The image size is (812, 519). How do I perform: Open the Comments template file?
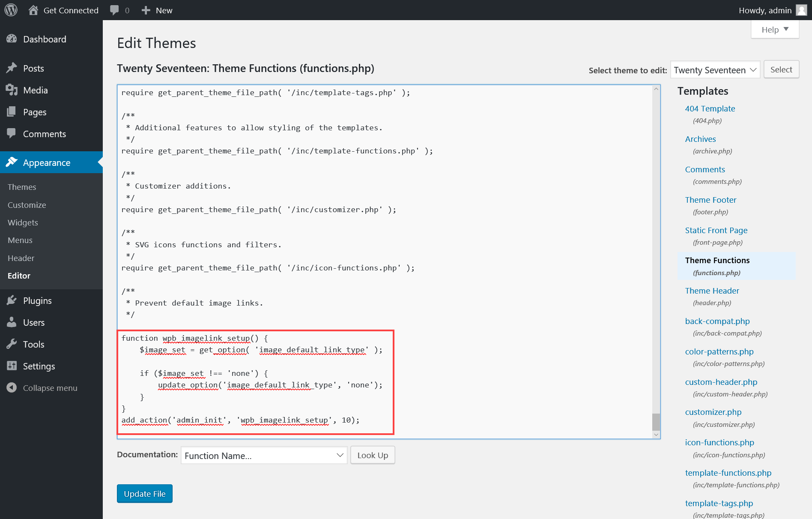pyautogui.click(x=705, y=169)
